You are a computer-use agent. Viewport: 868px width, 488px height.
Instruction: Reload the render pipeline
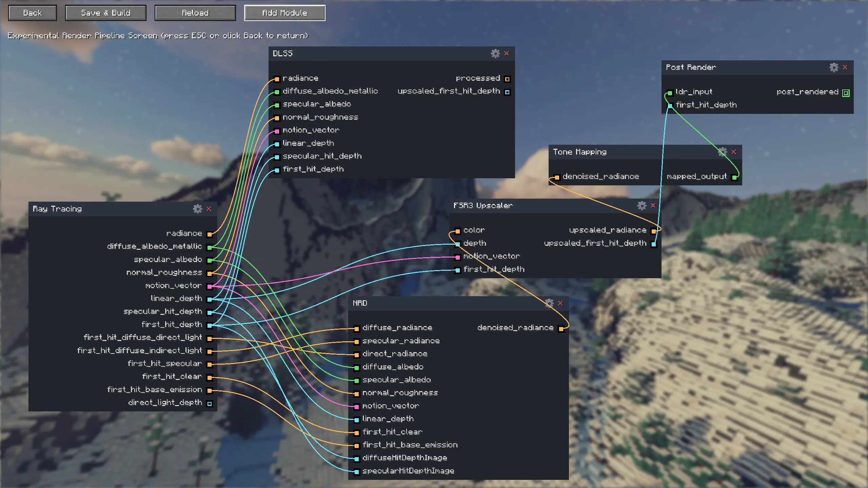pos(195,13)
